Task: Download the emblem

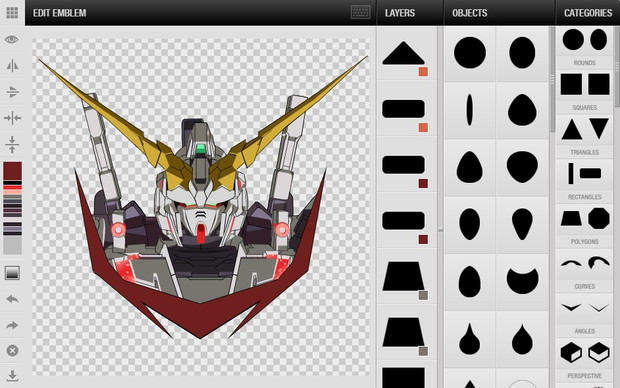Action: point(12,376)
